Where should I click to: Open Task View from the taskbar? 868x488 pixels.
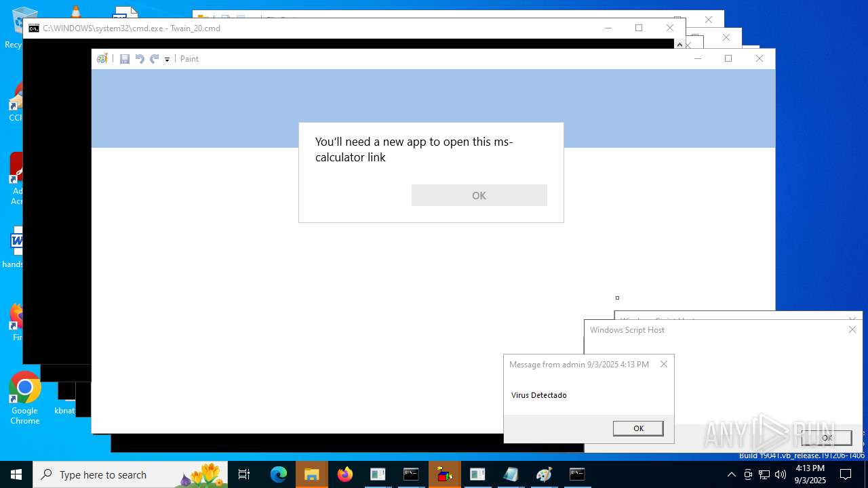point(244,474)
